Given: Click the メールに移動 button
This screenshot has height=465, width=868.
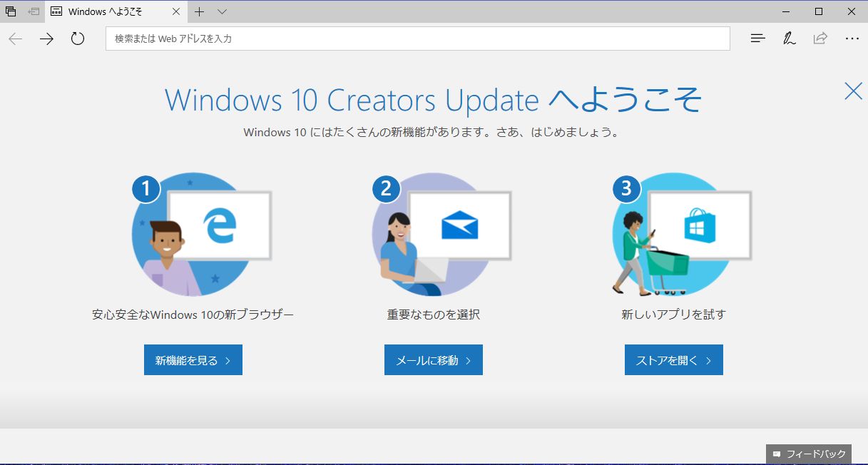Looking at the screenshot, I should 434,360.
